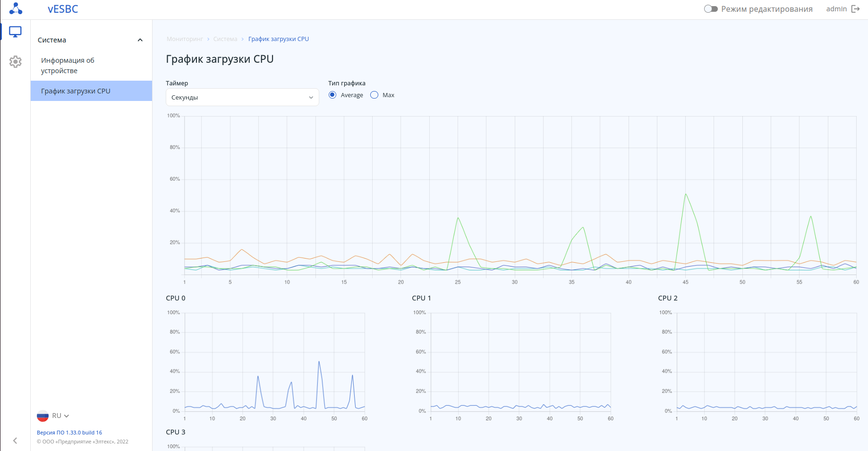
Task: Click the Russian flag language icon
Action: point(43,416)
